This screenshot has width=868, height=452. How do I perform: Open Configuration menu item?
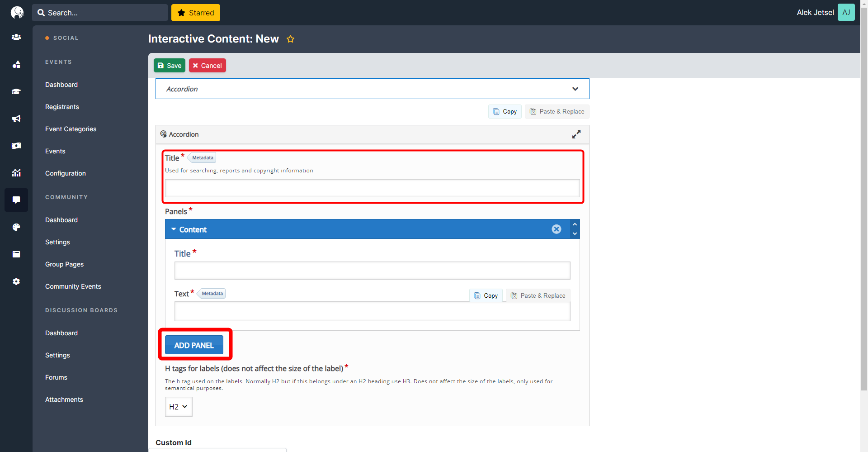pos(66,173)
